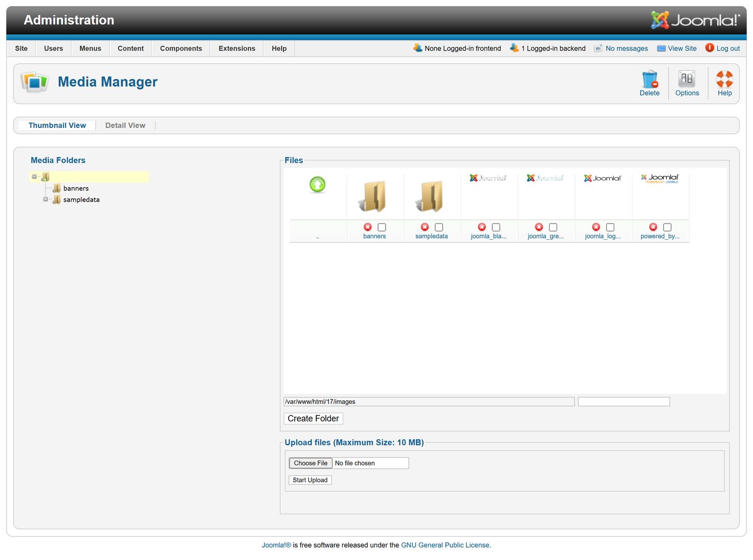Delete the banners folder via red X
The height and width of the screenshot is (560, 753).
[x=368, y=227]
